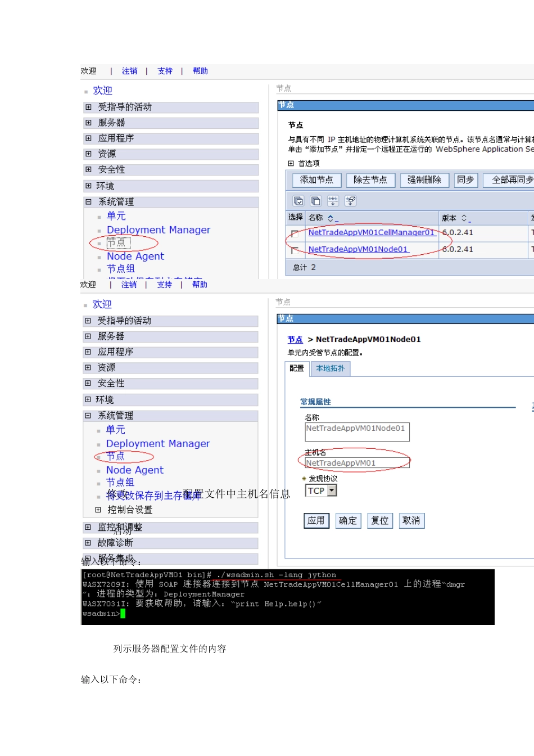Click 帮助 in the lower console header
534x756 pixels.
coord(200,285)
